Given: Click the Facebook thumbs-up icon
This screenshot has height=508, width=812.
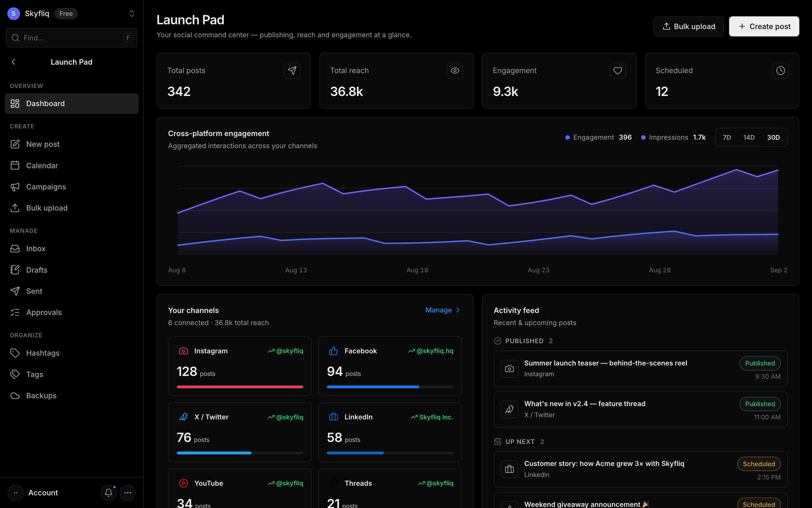Looking at the screenshot, I should 334,351.
